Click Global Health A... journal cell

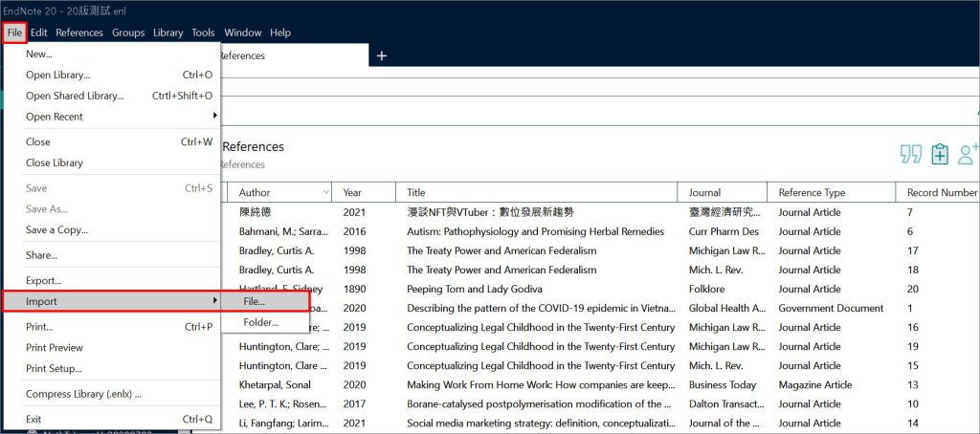coord(727,308)
